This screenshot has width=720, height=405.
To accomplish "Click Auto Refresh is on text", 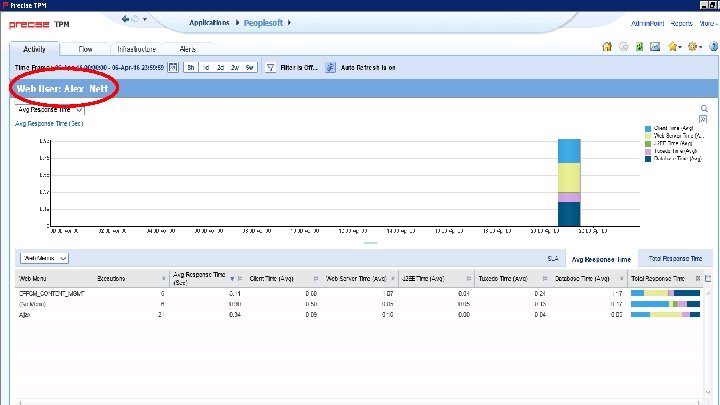I will 368,68.
